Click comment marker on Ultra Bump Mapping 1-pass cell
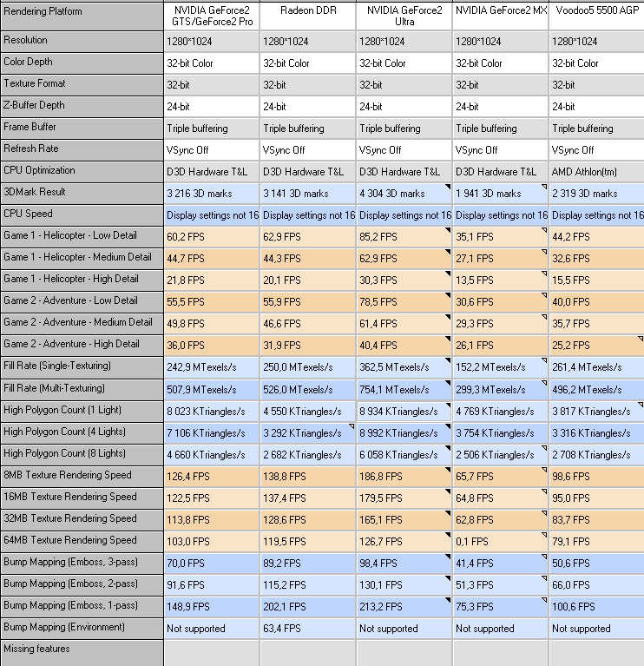 click(448, 600)
